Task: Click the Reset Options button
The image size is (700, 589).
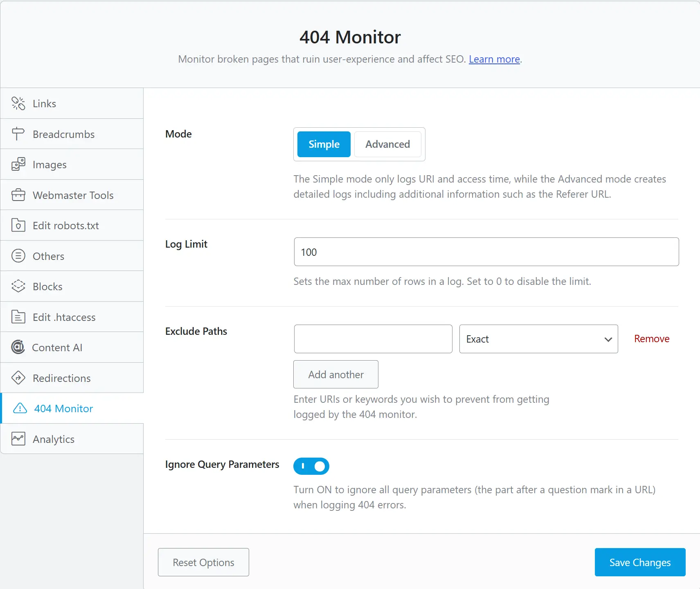Action: pos(203,562)
